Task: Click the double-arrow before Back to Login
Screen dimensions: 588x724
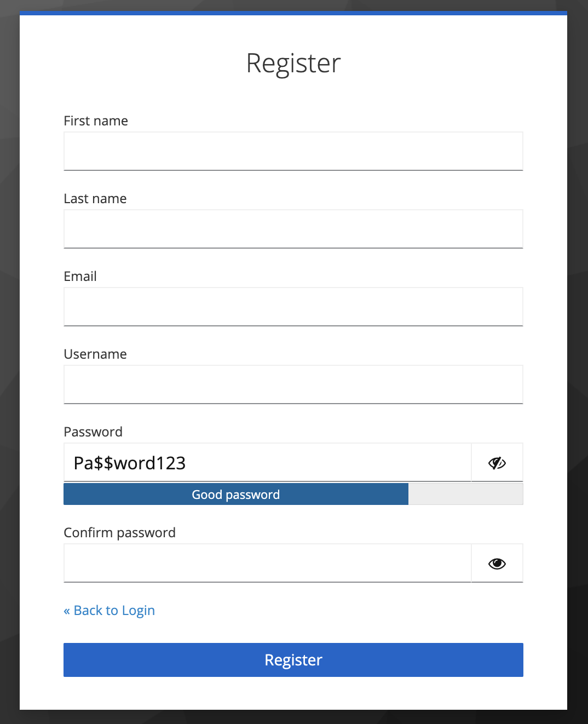Action: pyautogui.click(x=67, y=610)
